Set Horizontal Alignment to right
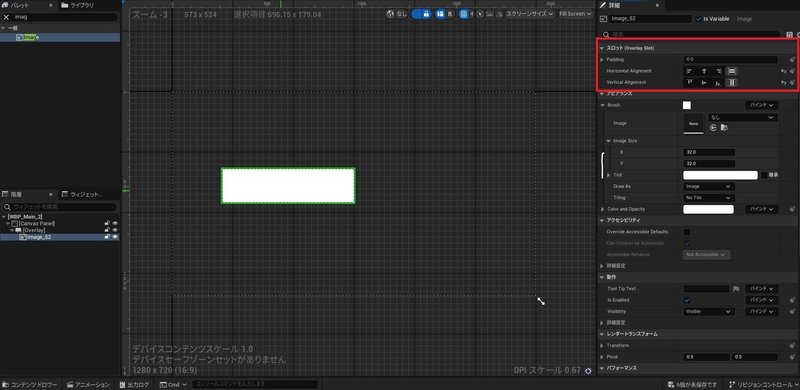This screenshot has width=800, height=390. click(718, 71)
